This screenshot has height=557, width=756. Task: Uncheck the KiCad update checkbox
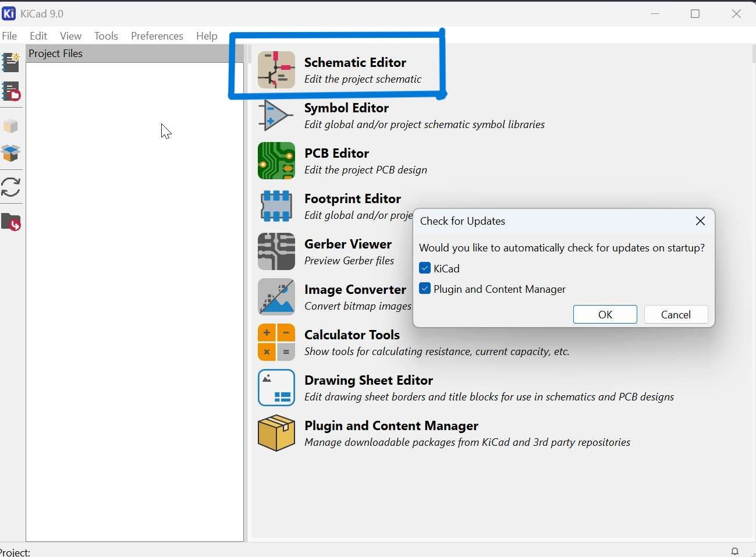[x=425, y=268]
